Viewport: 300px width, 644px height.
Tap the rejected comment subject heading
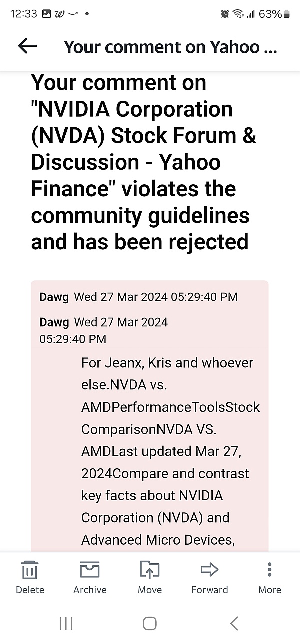(x=144, y=162)
